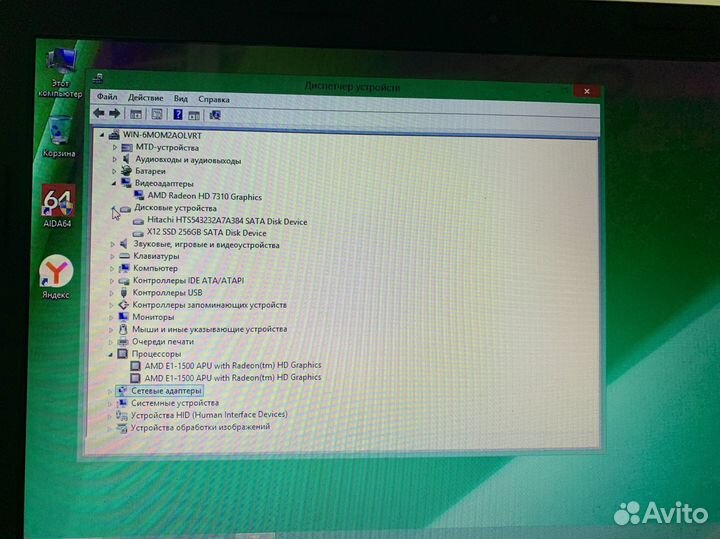Image resolution: width=720 pixels, height=539 pixels.
Task: Click the Forward arrow in toolbar
Action: (114, 113)
